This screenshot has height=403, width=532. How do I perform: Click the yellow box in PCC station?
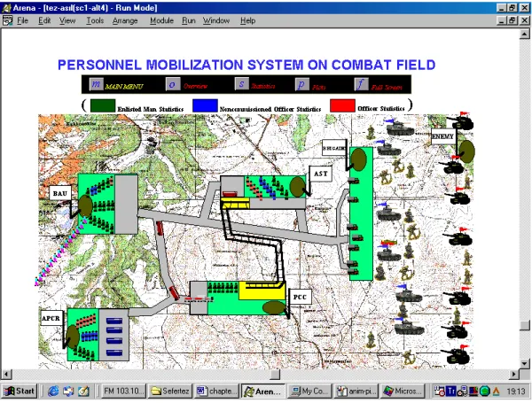pos(262,291)
